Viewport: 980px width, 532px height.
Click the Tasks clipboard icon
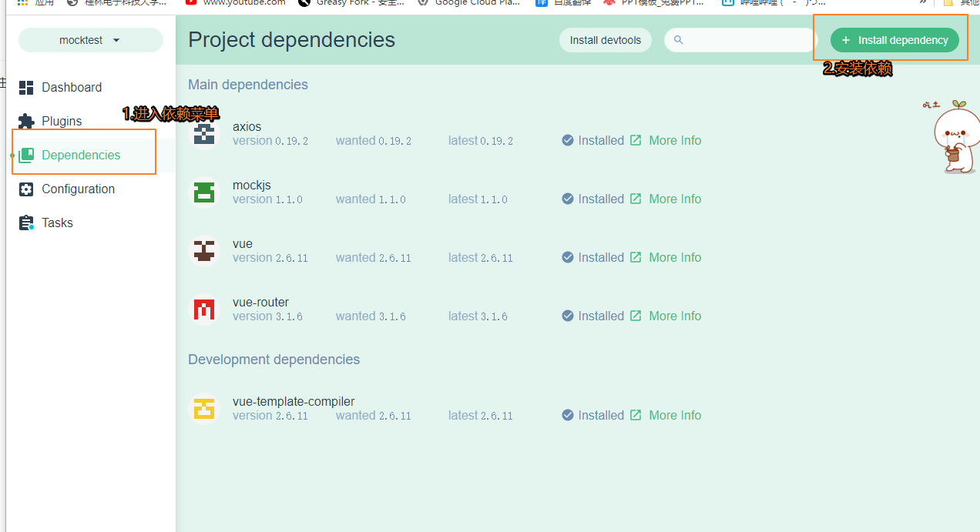tap(26, 223)
